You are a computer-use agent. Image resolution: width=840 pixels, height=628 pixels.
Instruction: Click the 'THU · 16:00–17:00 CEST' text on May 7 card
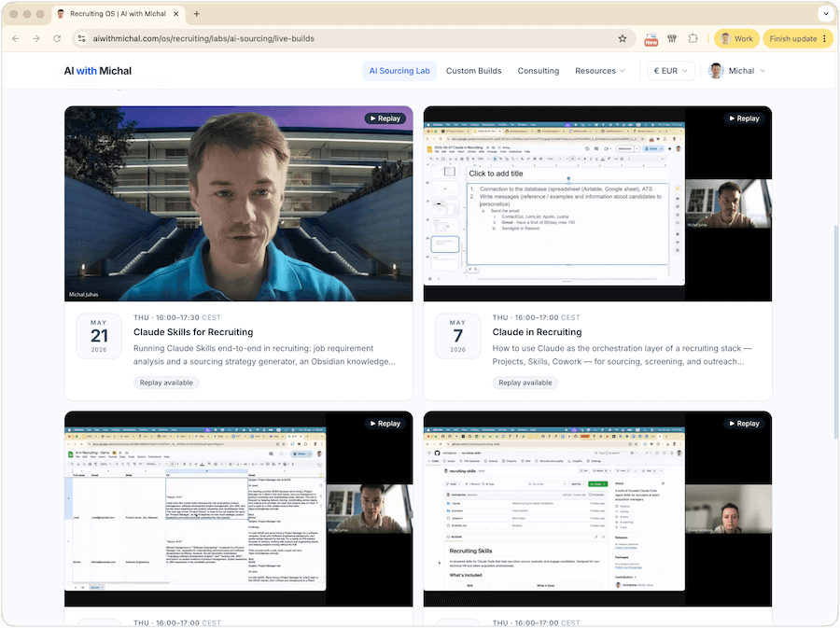[x=536, y=317]
